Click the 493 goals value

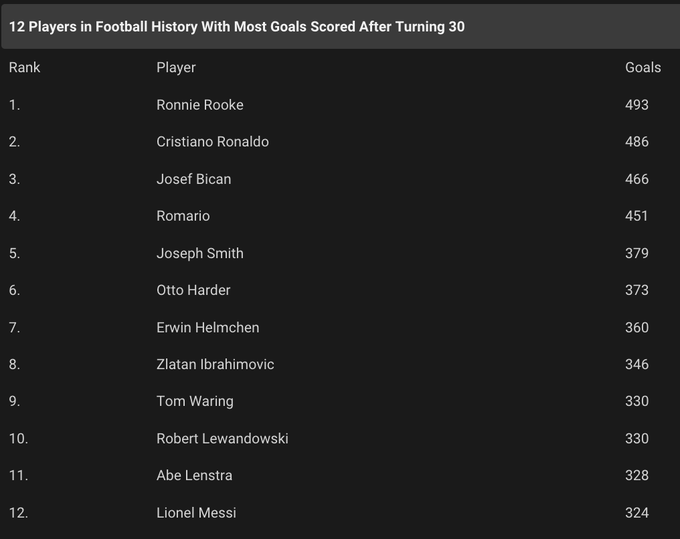click(637, 105)
